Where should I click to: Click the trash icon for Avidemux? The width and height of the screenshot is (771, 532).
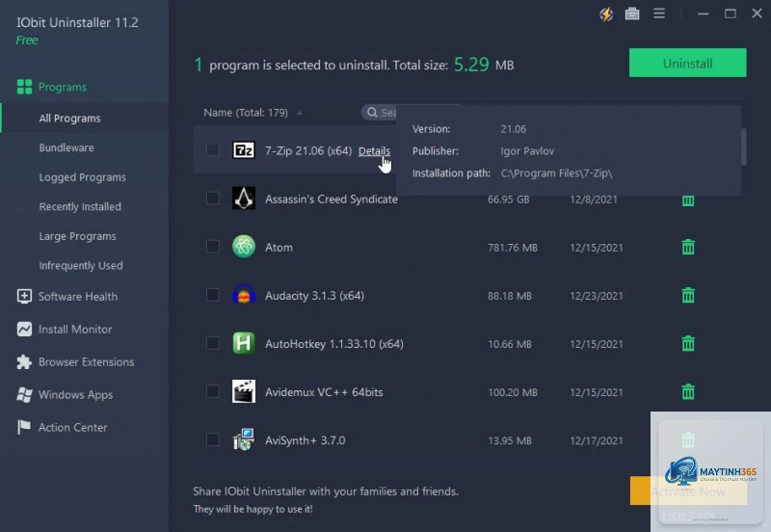coord(688,392)
